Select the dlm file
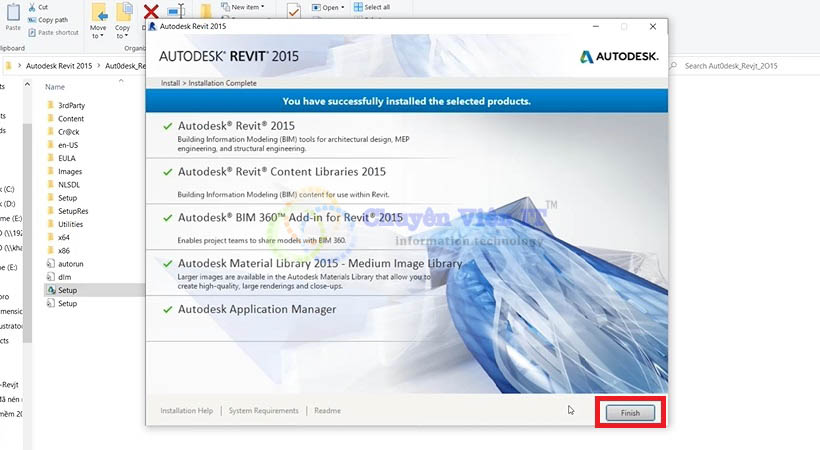 coord(65,277)
